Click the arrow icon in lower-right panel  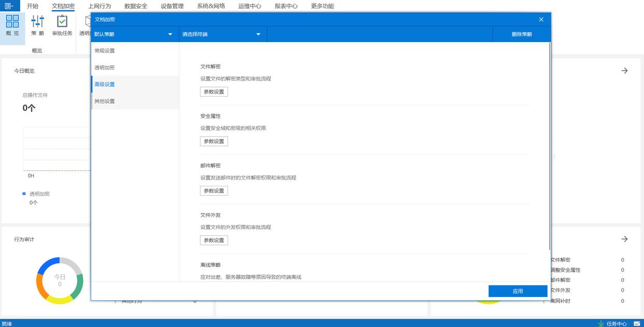point(624,239)
